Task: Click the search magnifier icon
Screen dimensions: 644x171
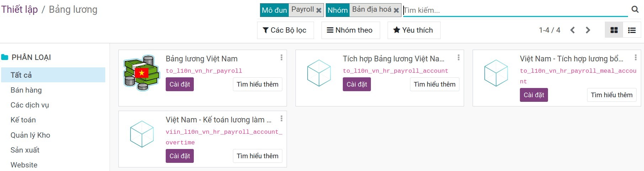Action: [635, 10]
